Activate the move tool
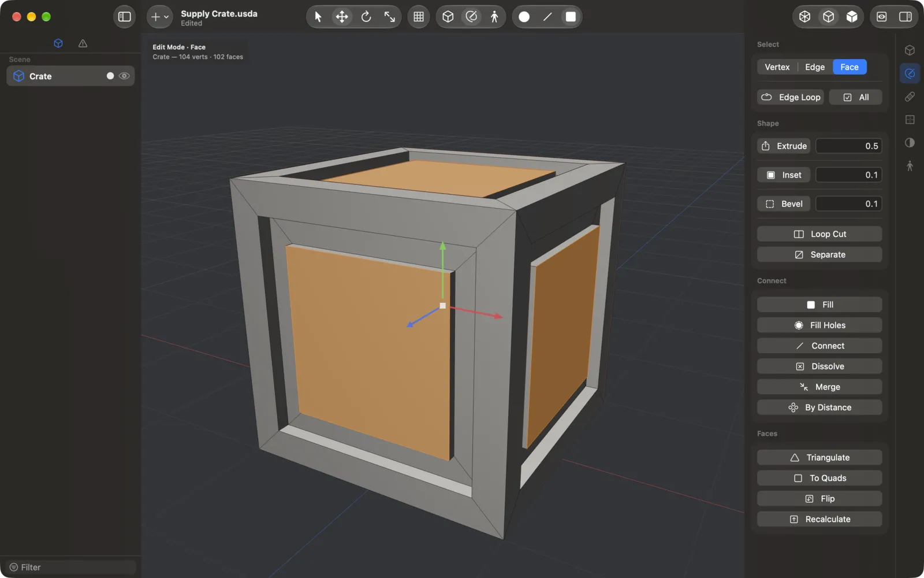This screenshot has width=924, height=578. click(x=342, y=17)
